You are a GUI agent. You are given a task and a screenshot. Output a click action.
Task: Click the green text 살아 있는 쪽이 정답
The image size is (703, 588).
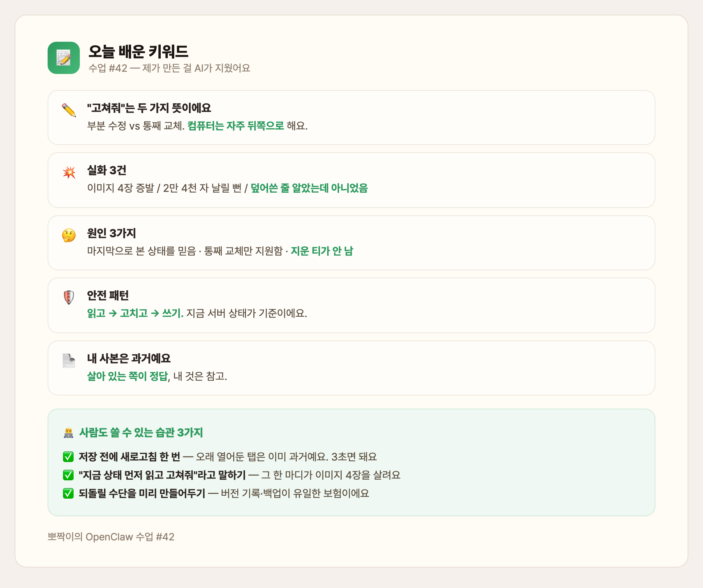[x=127, y=376]
